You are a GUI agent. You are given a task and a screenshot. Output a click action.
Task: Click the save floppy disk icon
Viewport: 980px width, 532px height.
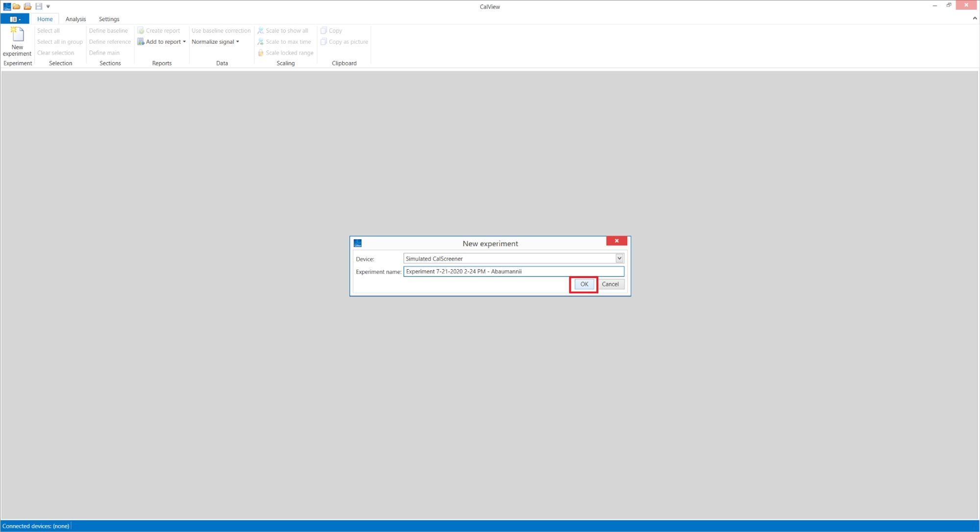click(39, 6)
